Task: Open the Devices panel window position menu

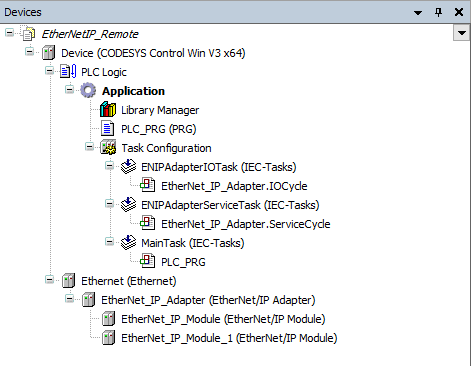Action: (418, 13)
